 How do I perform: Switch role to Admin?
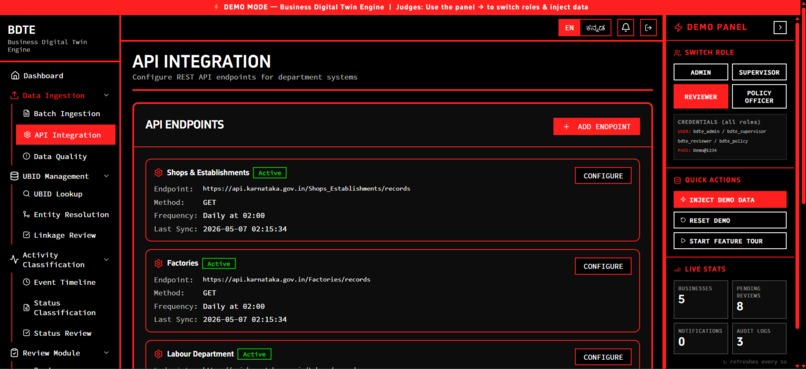pos(701,72)
